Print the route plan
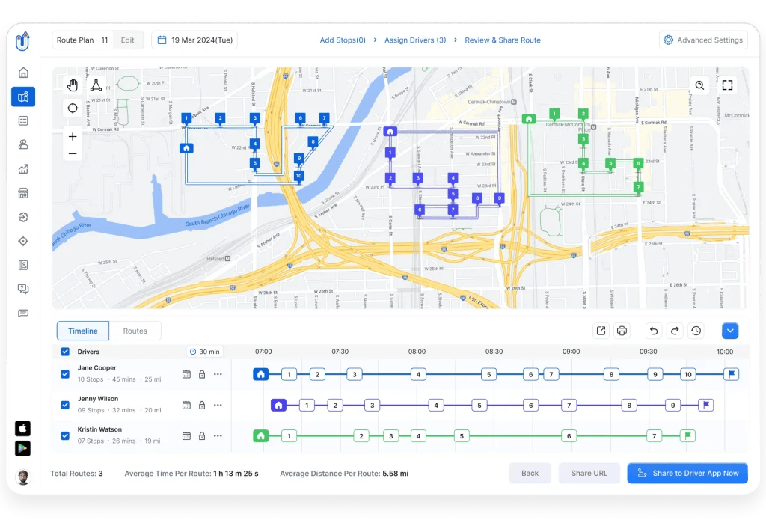 [x=622, y=331]
